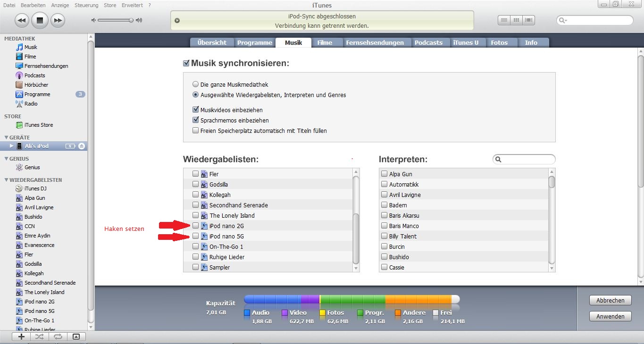
Task: Open Musik in the Mediathek sidebar
Action: pos(31,47)
